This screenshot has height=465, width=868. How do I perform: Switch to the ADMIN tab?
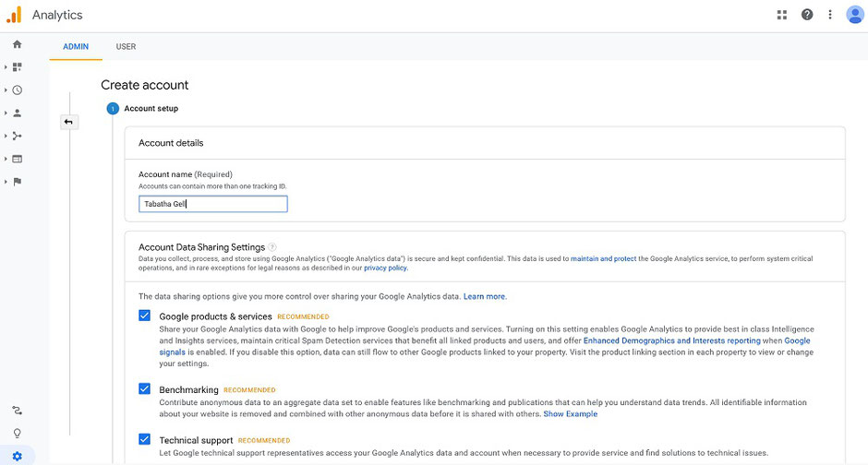click(76, 46)
